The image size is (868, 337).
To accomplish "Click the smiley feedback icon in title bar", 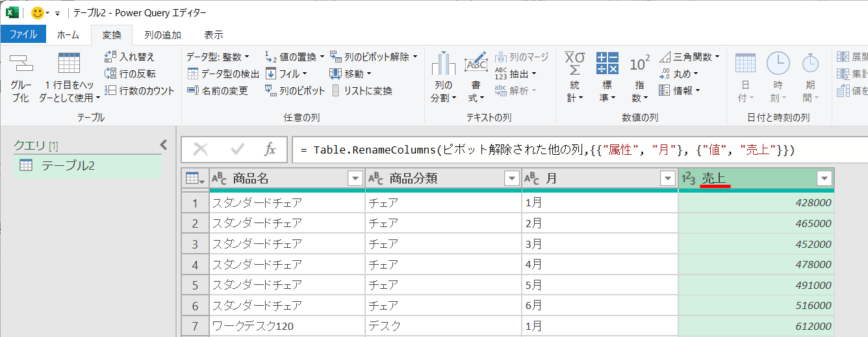I will pyautogui.click(x=38, y=12).
